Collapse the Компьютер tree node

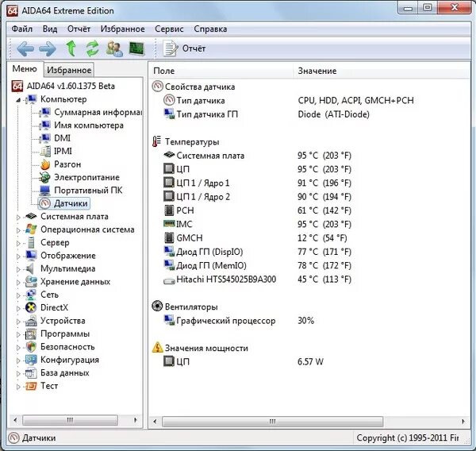tap(18, 100)
